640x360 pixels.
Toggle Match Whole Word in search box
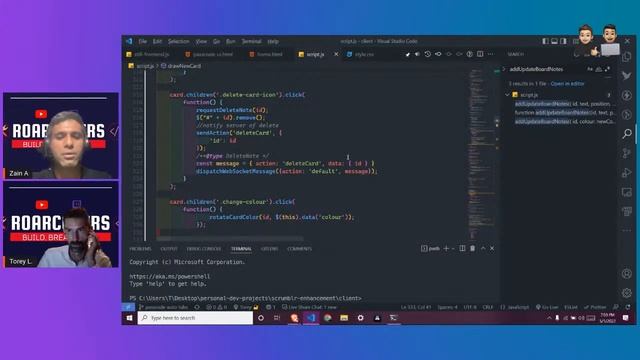click(x=599, y=69)
